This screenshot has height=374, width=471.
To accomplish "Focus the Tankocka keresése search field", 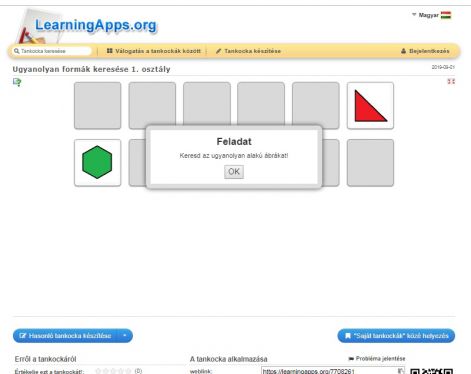I will 52,51.
